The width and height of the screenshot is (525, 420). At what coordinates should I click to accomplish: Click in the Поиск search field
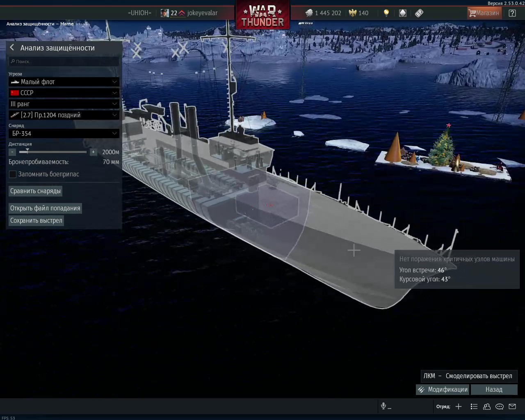(x=64, y=62)
